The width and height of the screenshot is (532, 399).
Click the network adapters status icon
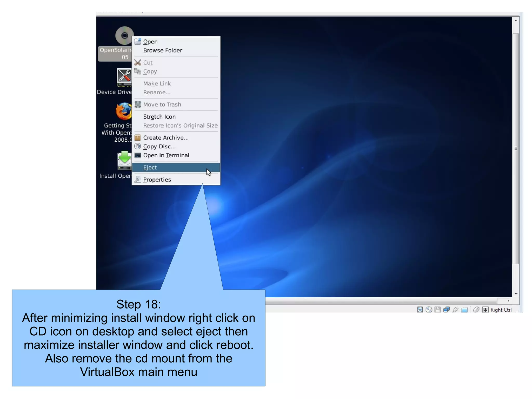click(x=447, y=310)
